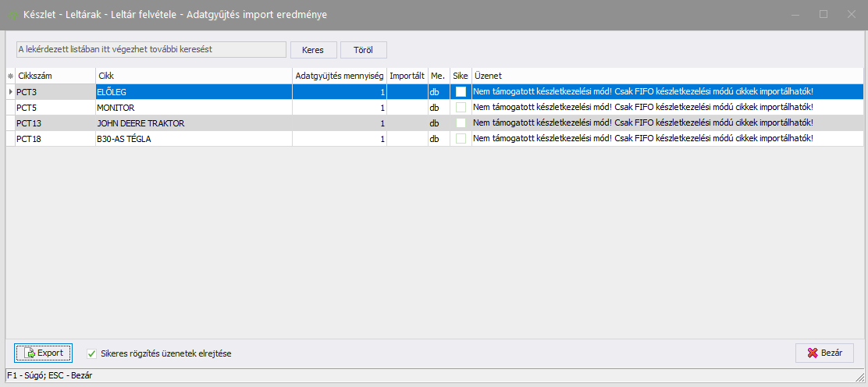Toggle the Sikeres checkbox in PCT18 row

click(x=461, y=139)
